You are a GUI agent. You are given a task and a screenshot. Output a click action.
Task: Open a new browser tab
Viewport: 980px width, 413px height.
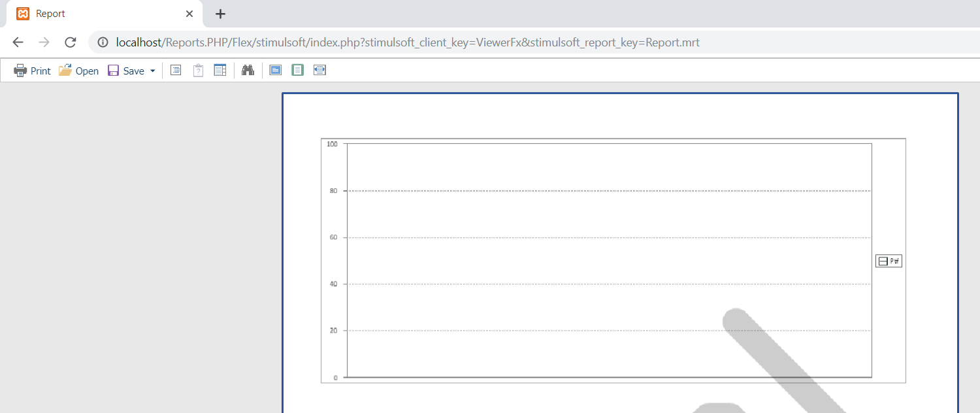[x=221, y=14]
